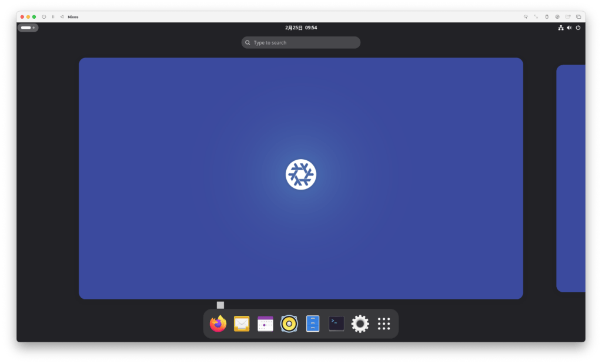Pause the Nixos virtual machine

(53, 17)
